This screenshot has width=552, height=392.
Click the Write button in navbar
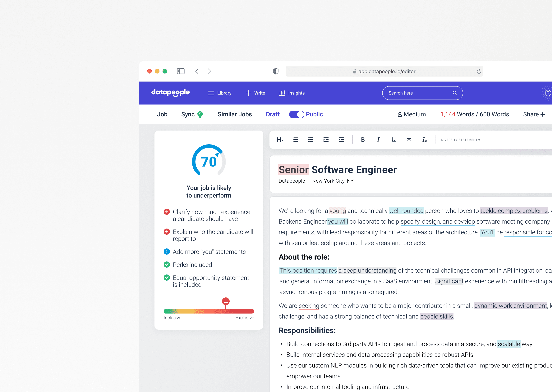point(255,93)
